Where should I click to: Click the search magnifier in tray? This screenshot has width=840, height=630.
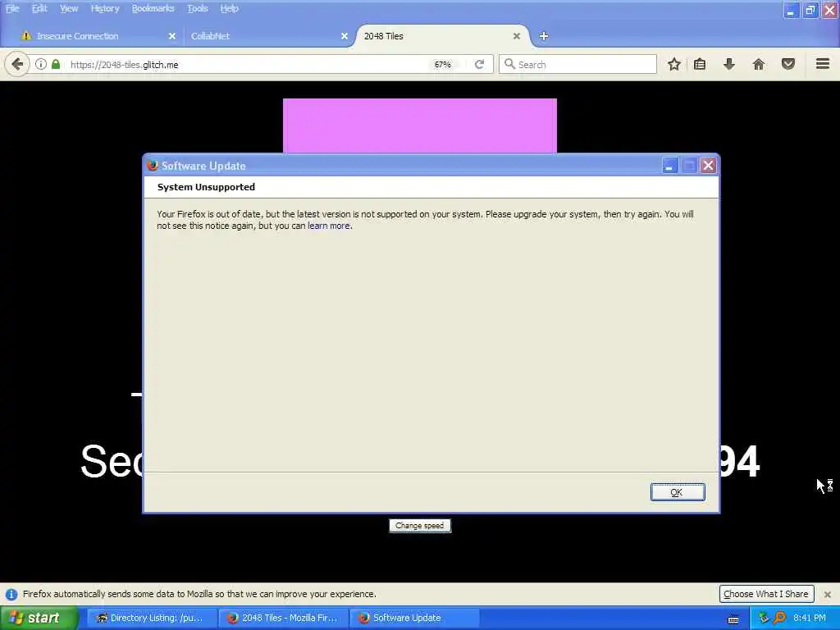[779, 618]
